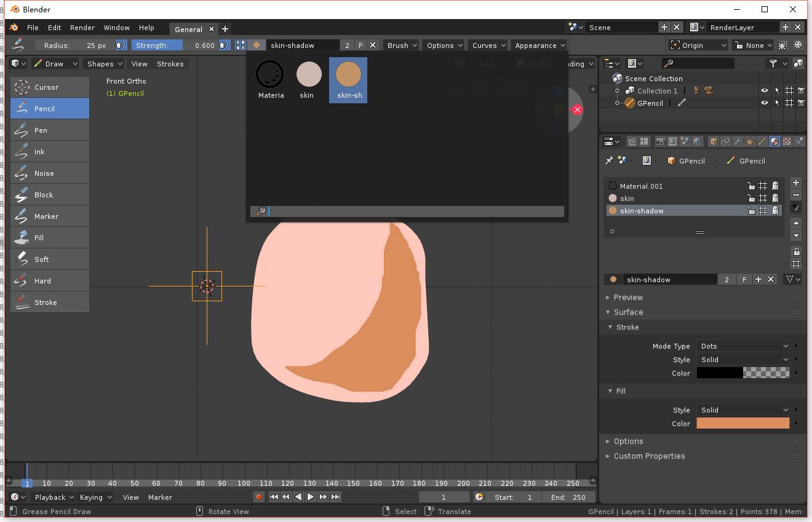812x522 pixels.
Task: Toggle visibility of GPencil in outliner
Action: [x=765, y=103]
